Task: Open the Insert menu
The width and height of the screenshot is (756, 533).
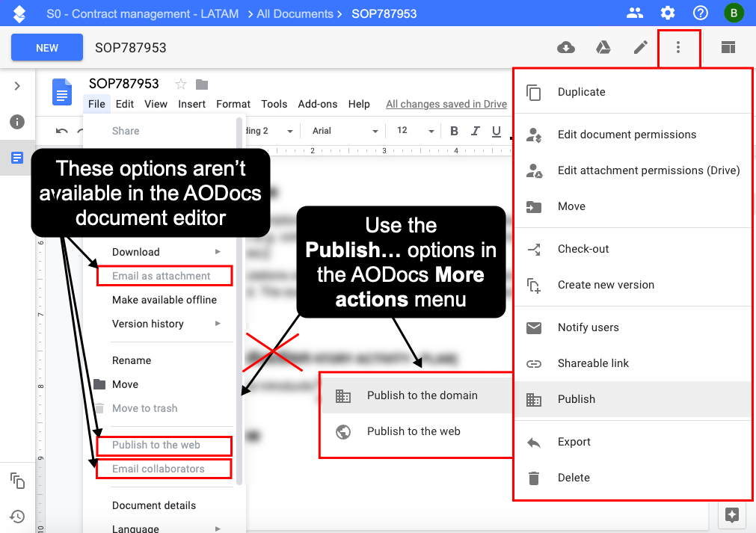Action: point(191,104)
